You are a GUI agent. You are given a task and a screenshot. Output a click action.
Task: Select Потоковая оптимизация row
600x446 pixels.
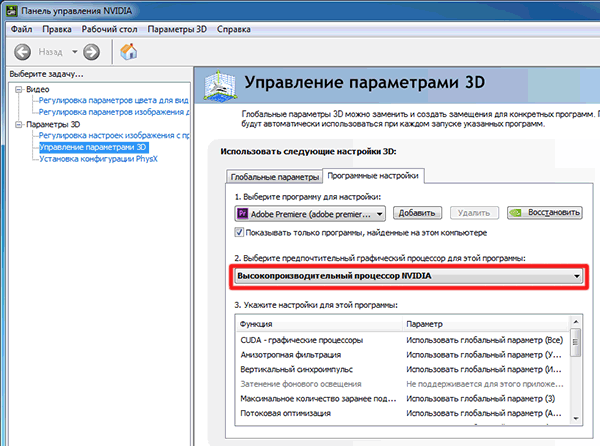pos(402,413)
